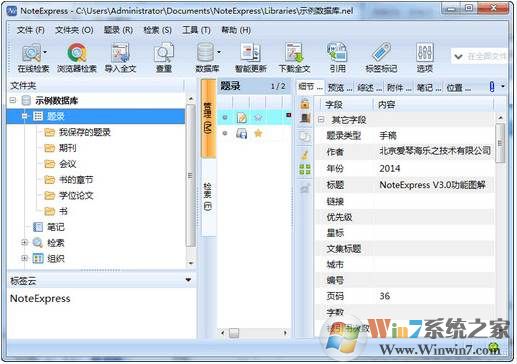Click the details panel vertical scrollbar
This screenshot has height=364, width=517.
pyautogui.click(x=500, y=143)
